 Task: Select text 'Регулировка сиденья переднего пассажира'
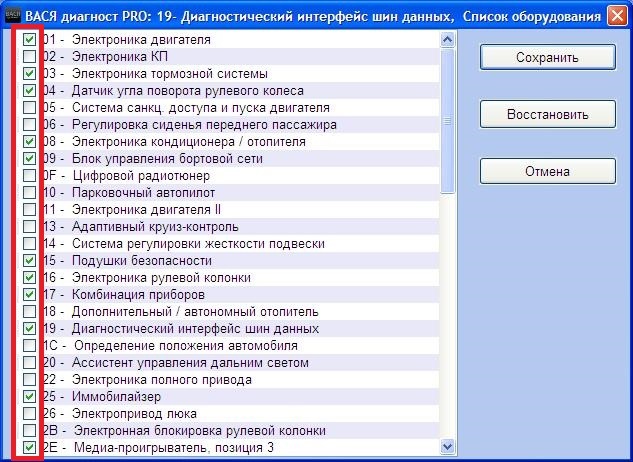coord(204,124)
